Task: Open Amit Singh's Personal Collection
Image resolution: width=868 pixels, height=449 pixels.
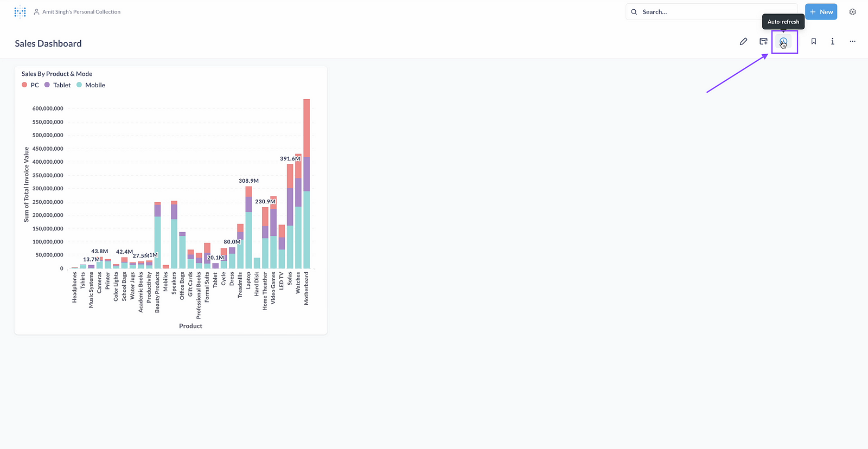Action: point(81,12)
